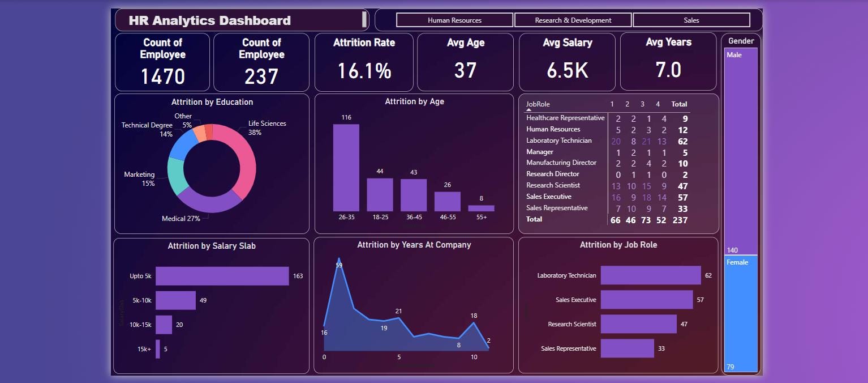The image size is (868, 383).
Task: Select the Laboratory Technician bar in Attrition by Job Role
Action: 650,275
